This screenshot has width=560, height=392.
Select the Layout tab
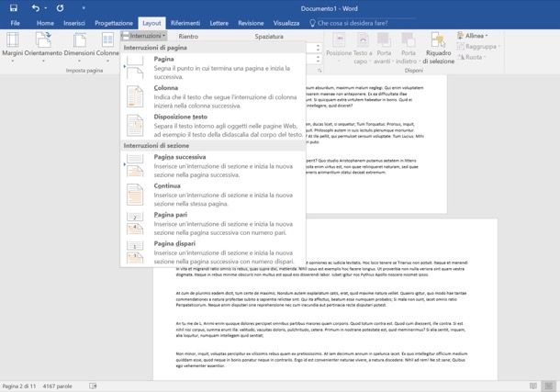[x=151, y=23]
